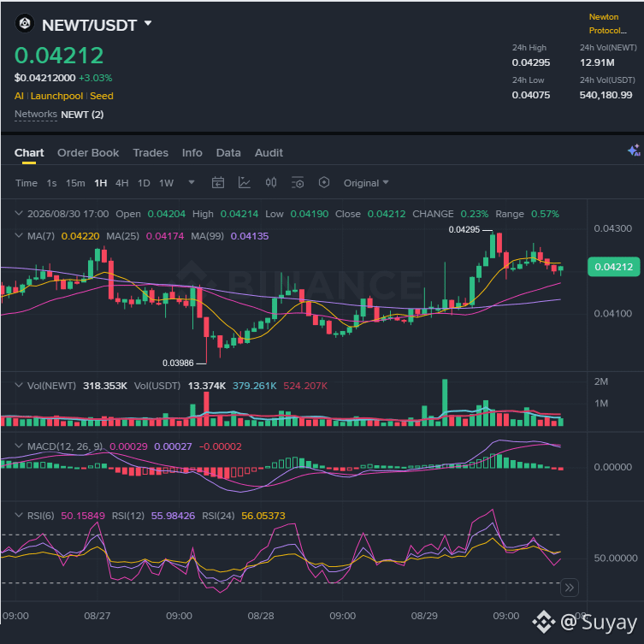Switch to the Audit tab
The height and width of the screenshot is (644, 644).
point(269,153)
